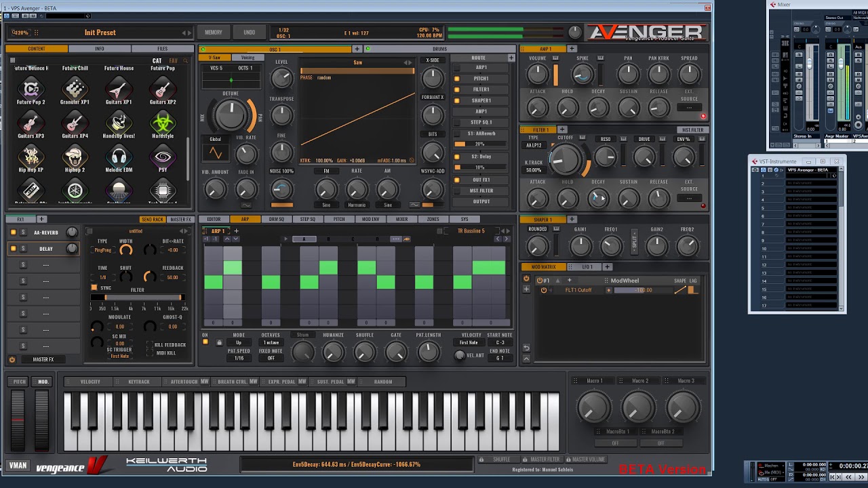Open the OCTAVES 1 octave dropdown
This screenshot has width=868, height=488.
(271, 343)
